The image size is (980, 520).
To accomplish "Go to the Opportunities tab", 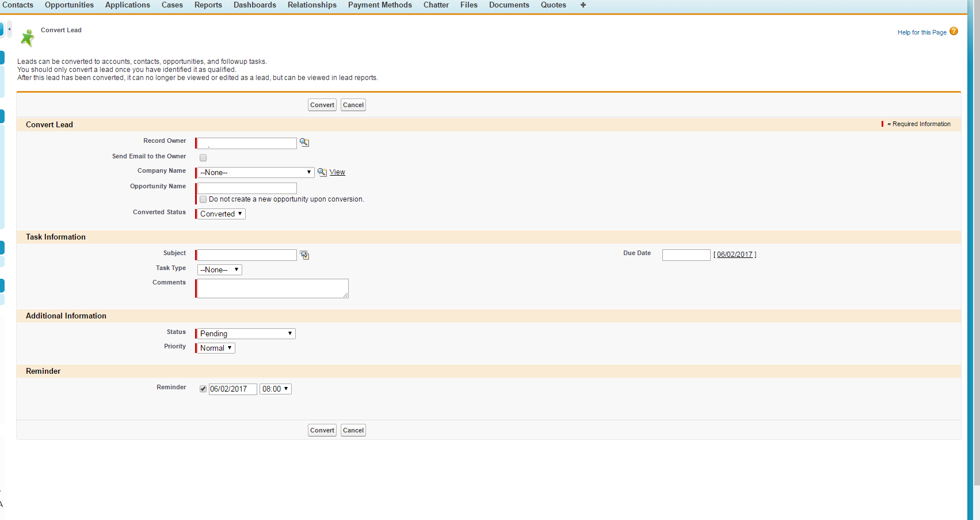I will pyautogui.click(x=69, y=5).
